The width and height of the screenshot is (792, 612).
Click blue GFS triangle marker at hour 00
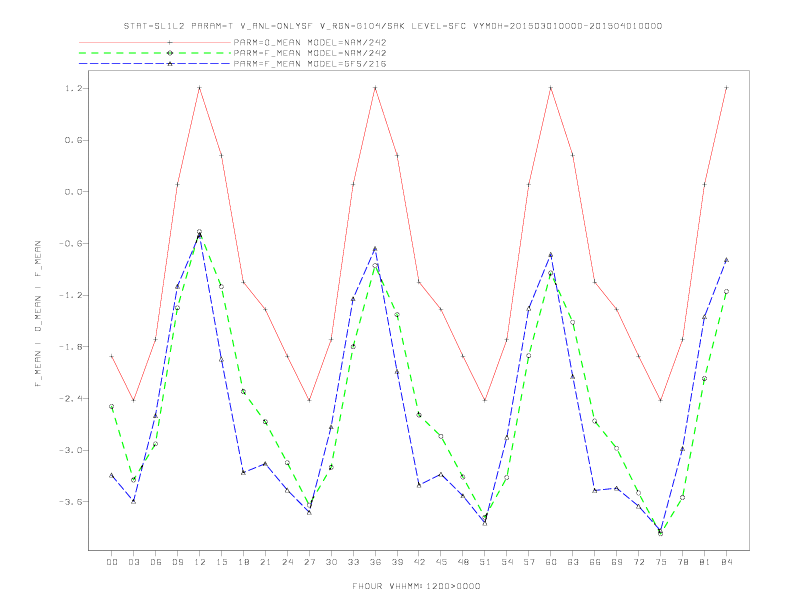point(112,475)
